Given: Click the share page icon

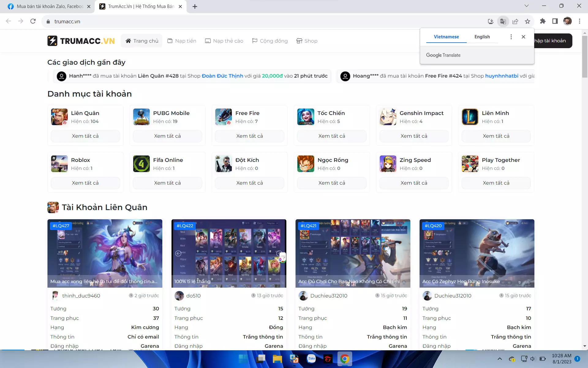Looking at the screenshot, I should pos(515,21).
